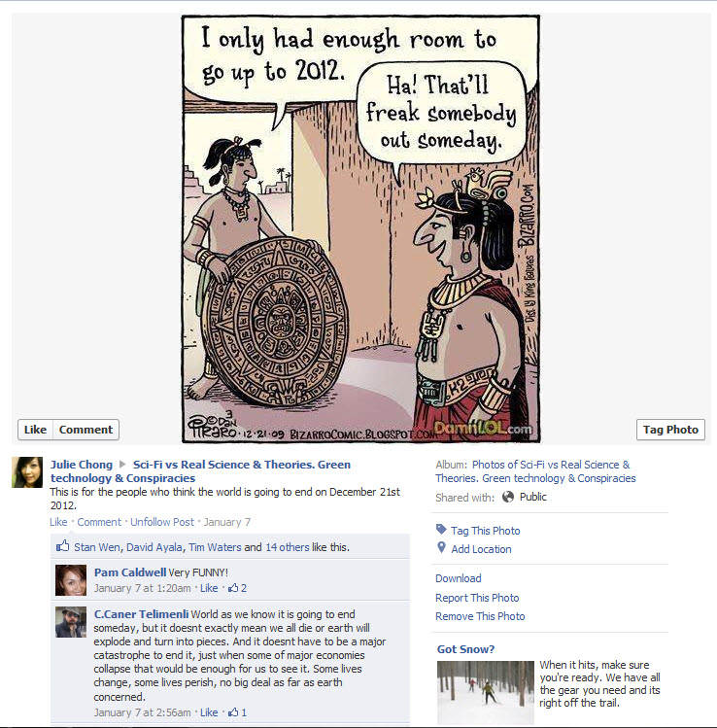Unfollow Post under Julie Chong's caption

click(162, 522)
